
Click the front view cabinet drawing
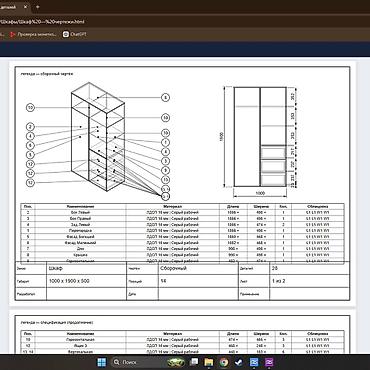point(260,137)
